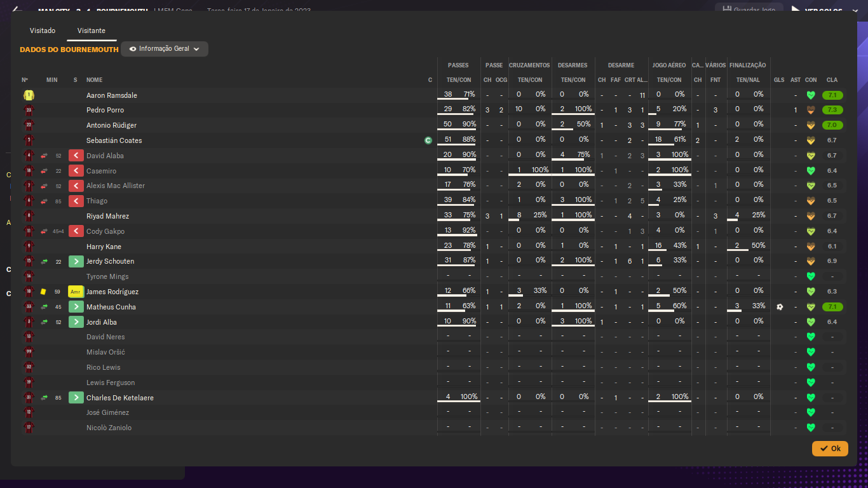The height and width of the screenshot is (488, 868).
Task: Click Guardar Jogo save button
Action: pos(750,10)
